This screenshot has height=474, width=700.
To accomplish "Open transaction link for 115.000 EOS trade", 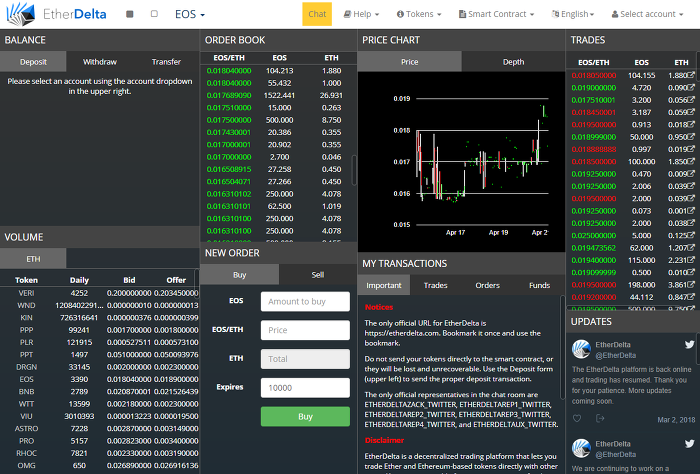I will click(691, 260).
